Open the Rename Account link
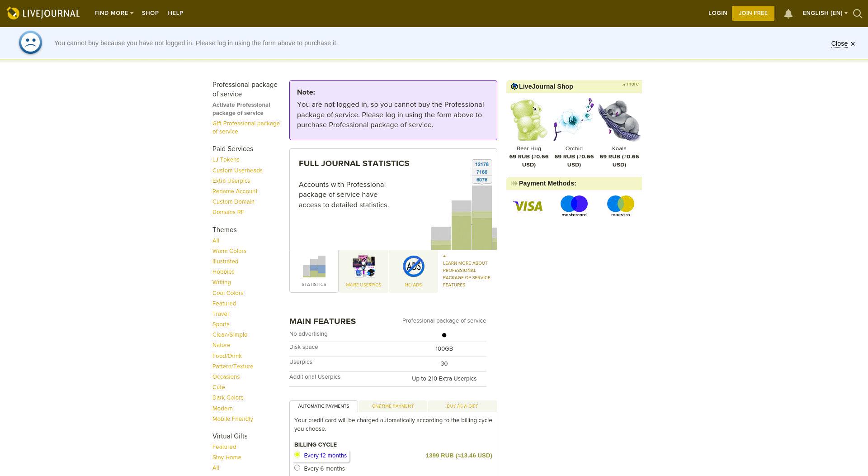This screenshot has width=868, height=476. (235, 191)
